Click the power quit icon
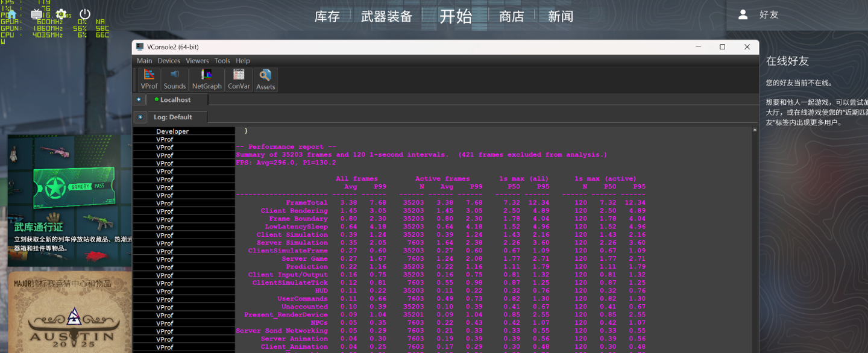The width and height of the screenshot is (868, 353). click(x=85, y=14)
